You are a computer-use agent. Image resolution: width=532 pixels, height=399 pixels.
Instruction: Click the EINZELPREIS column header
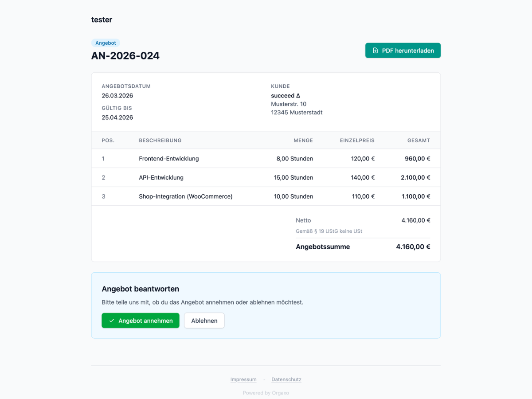click(357, 141)
